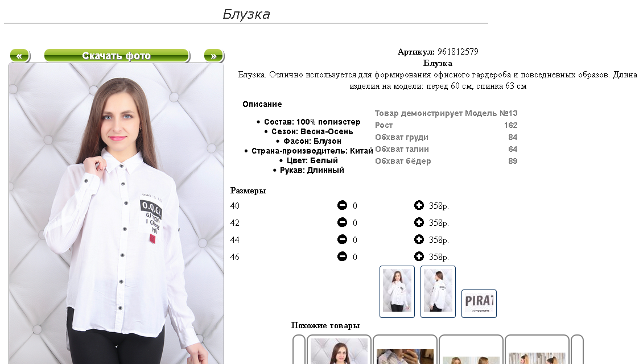Go to previous photo with « button
The image size is (639, 364).
click(x=19, y=56)
